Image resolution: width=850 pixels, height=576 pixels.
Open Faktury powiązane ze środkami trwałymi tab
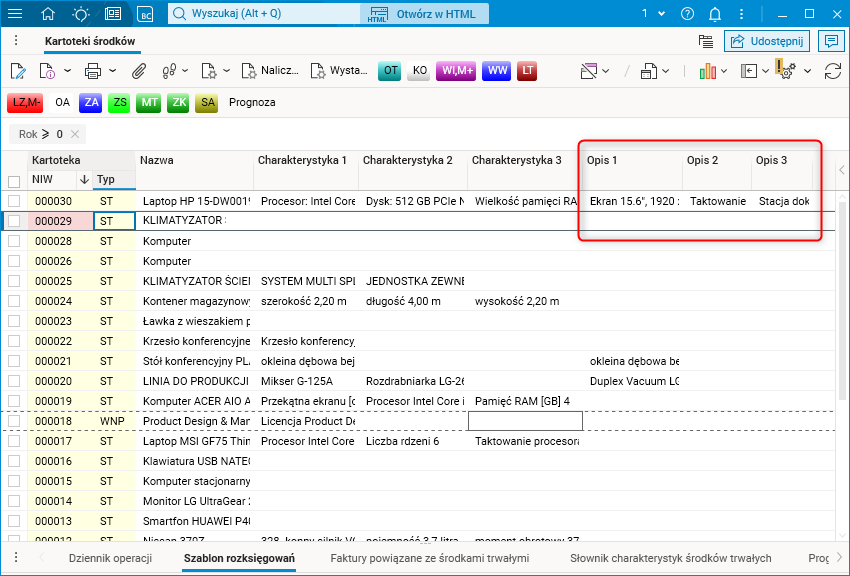(430, 558)
